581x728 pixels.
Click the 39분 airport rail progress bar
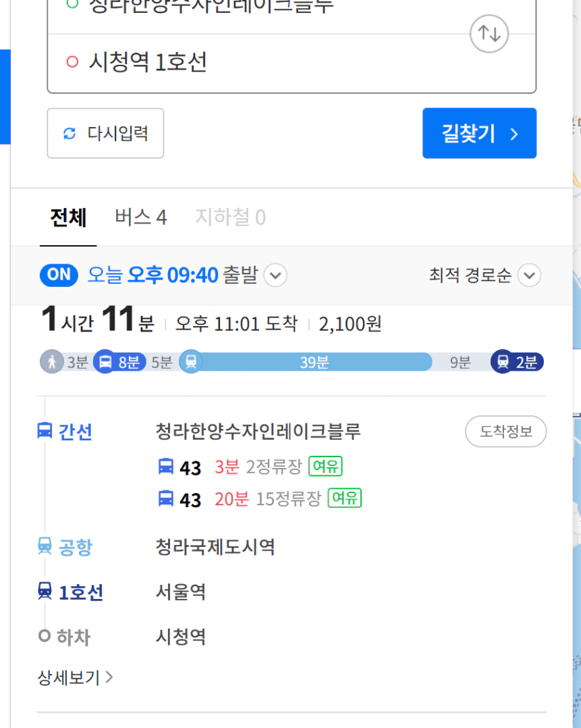point(314,362)
